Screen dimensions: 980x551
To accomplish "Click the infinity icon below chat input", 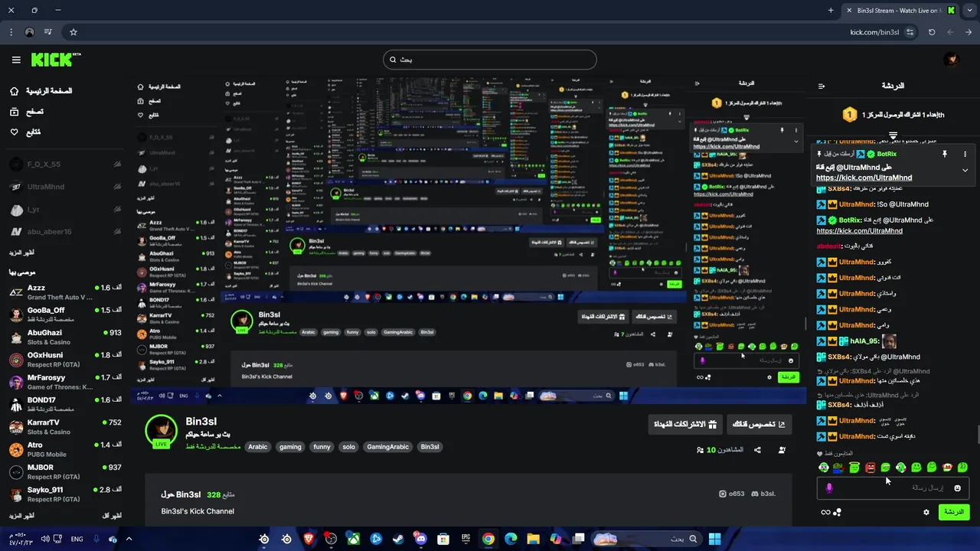I will click(825, 512).
